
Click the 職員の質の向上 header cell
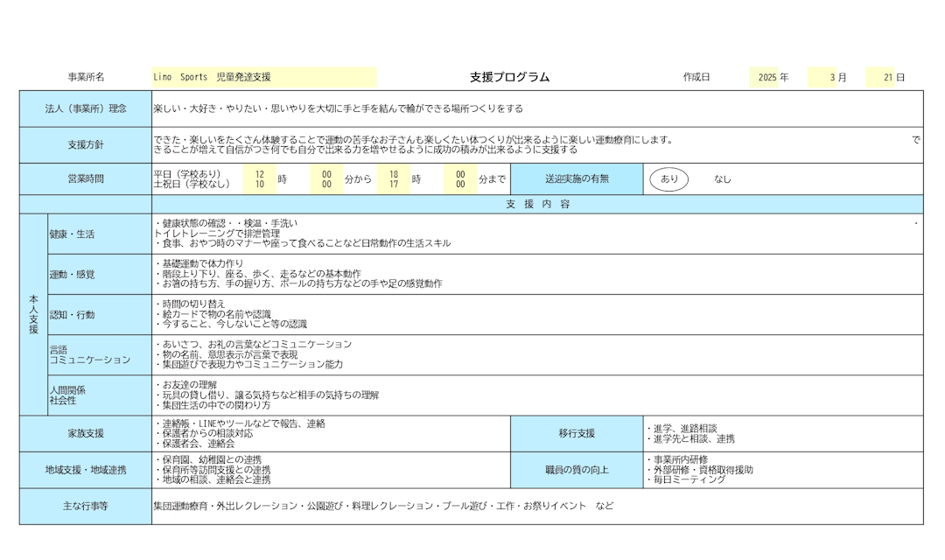pyautogui.click(x=577, y=470)
